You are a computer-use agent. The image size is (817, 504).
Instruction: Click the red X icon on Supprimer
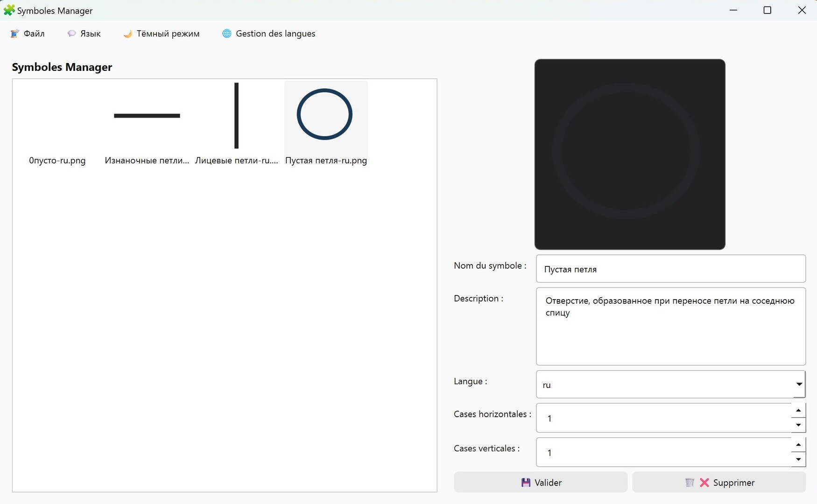[x=704, y=483]
